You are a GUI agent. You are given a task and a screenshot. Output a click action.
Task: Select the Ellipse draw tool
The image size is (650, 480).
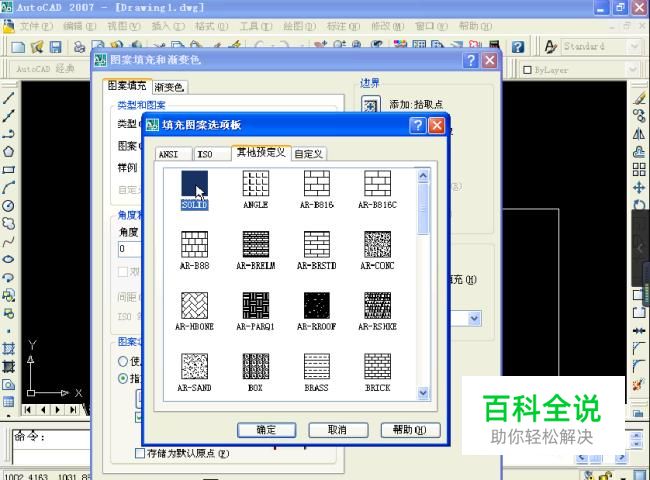(8, 259)
